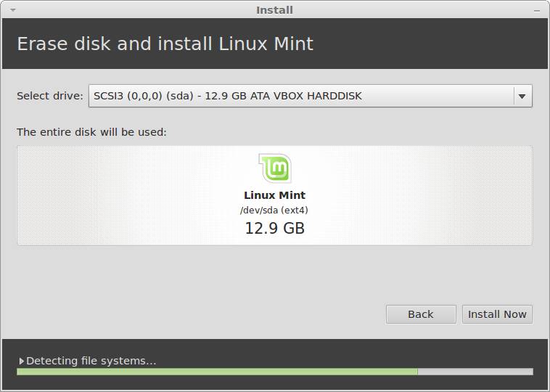This screenshot has height=392, width=550.
Task: Click the Detecting file systems status text
Action: (91, 361)
